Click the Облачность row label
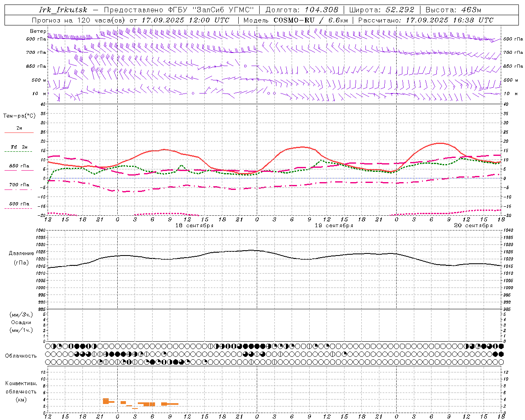The image size is (525, 420). (21, 356)
